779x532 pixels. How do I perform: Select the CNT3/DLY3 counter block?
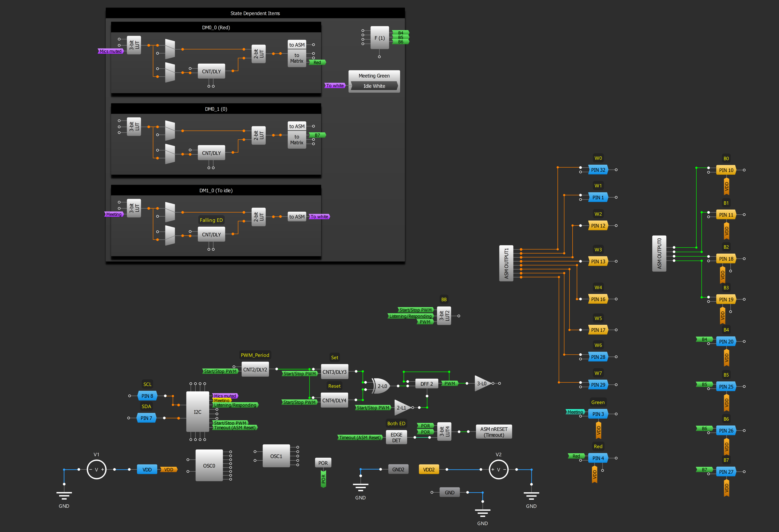[335, 372]
